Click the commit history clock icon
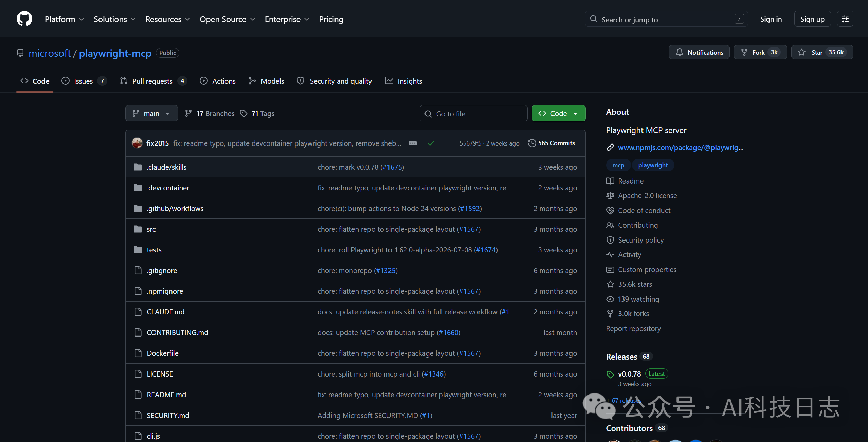The image size is (868, 442). coord(532,143)
